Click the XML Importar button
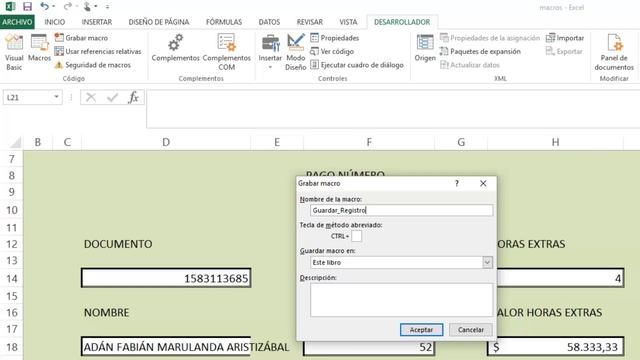 point(565,38)
